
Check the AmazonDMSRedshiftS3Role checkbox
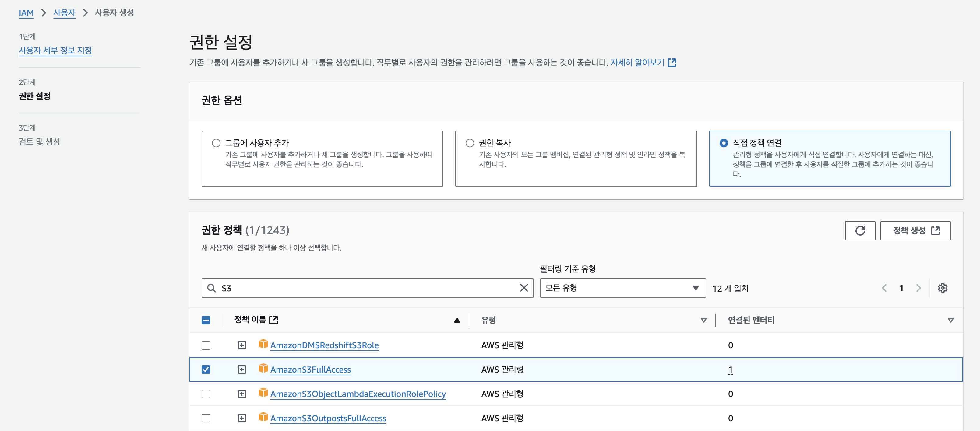(x=206, y=345)
